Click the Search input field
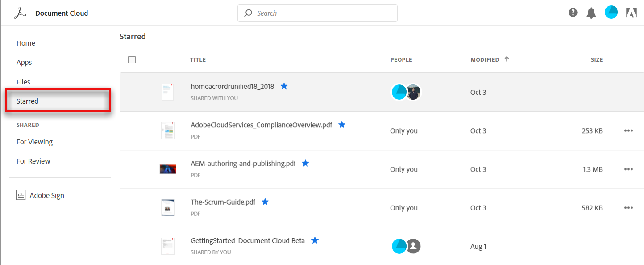 coord(317,13)
